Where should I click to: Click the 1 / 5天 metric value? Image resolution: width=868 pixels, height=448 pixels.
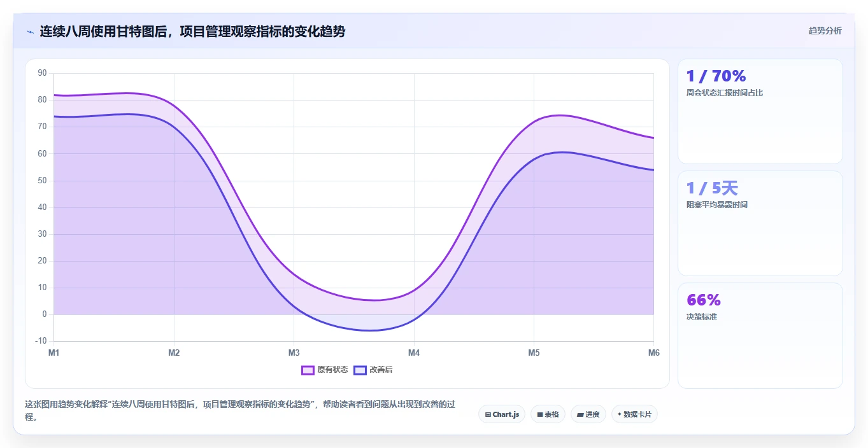[712, 188]
